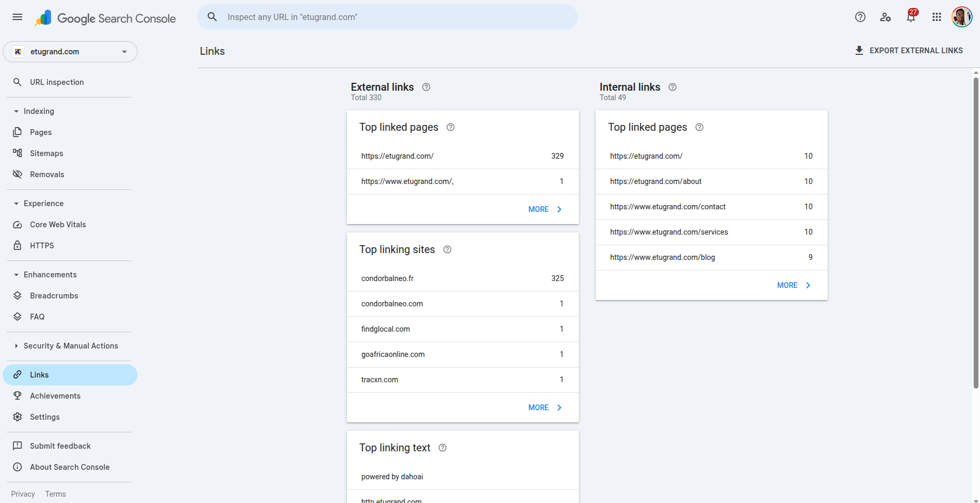Click the help icon beside Top linking sites

pyautogui.click(x=447, y=249)
